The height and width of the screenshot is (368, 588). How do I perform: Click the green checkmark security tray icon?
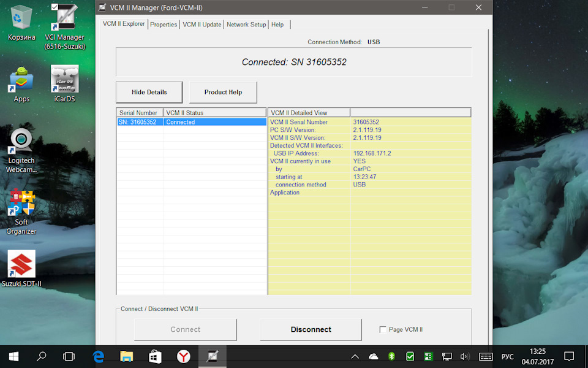coord(410,356)
